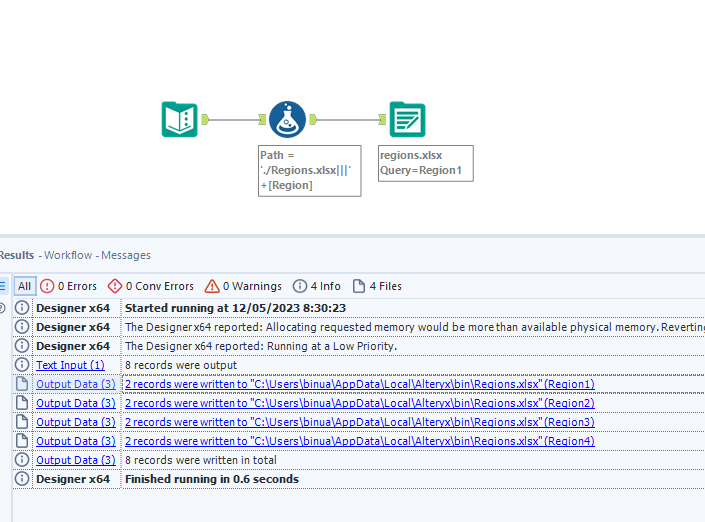Screen dimensions: 705x522
Task: Filter results by 4 Files
Action: (377, 286)
